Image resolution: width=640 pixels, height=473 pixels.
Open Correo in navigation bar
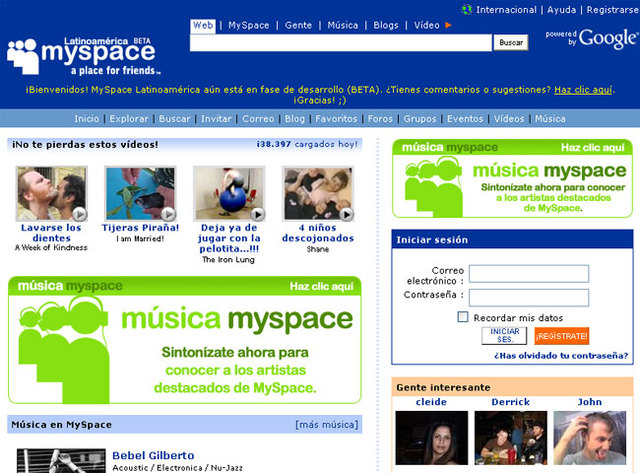click(258, 119)
